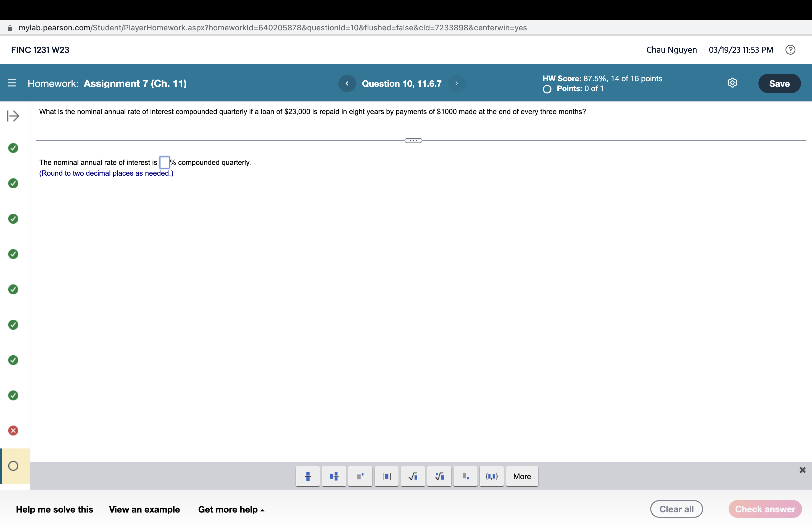The width and height of the screenshot is (812, 528).
Task: Open More math symbols
Action: pos(522,476)
